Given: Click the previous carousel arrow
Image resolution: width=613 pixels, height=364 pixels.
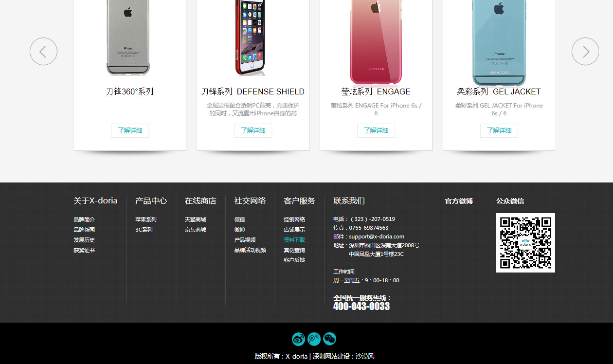Looking at the screenshot, I should pos(43,52).
